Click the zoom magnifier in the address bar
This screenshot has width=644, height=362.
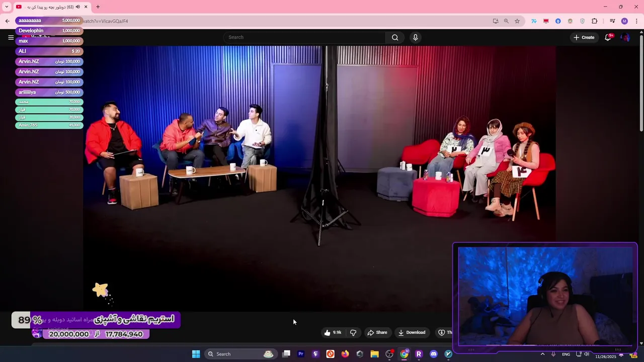coord(506,21)
